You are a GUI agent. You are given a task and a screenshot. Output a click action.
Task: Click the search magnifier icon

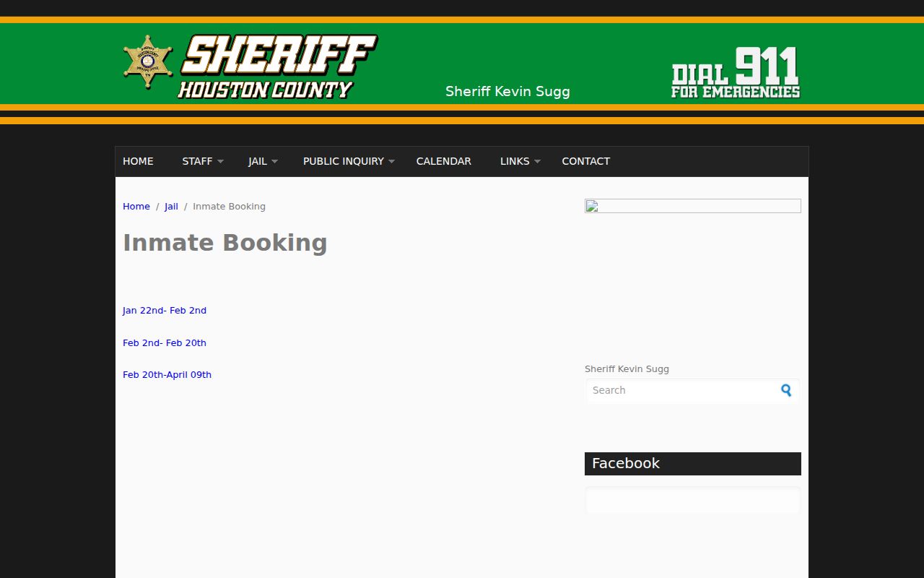[786, 390]
